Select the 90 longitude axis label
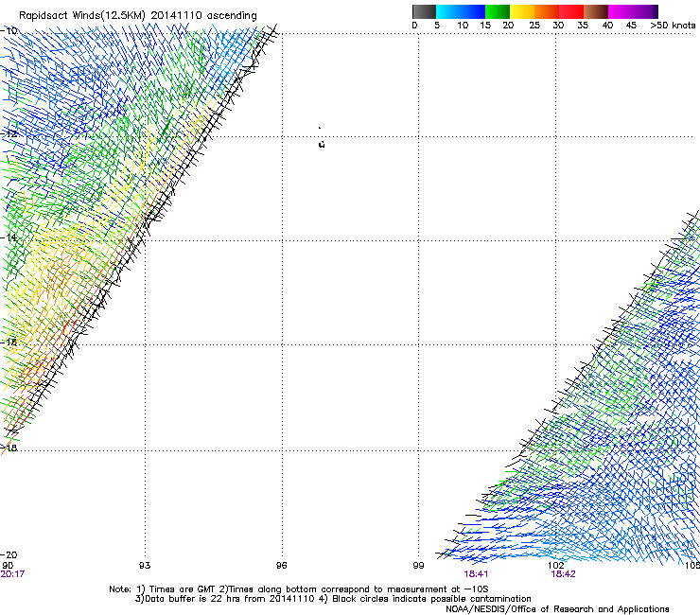 click(8, 566)
